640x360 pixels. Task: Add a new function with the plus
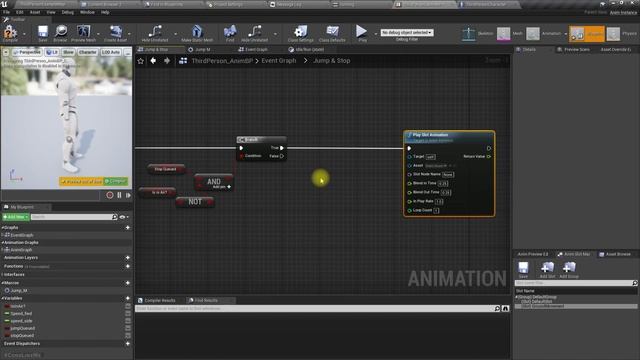point(127,266)
